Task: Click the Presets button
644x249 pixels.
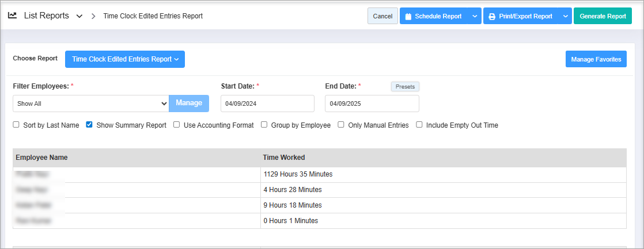Action: pos(405,87)
